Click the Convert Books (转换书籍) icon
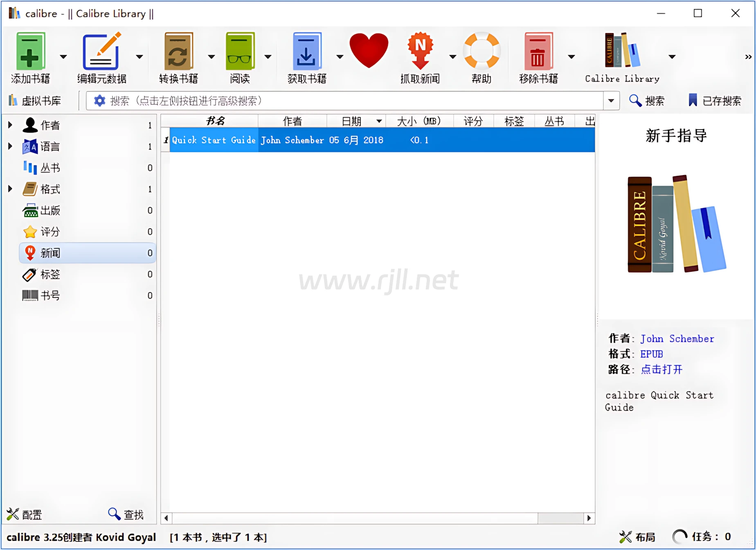 pyautogui.click(x=178, y=52)
